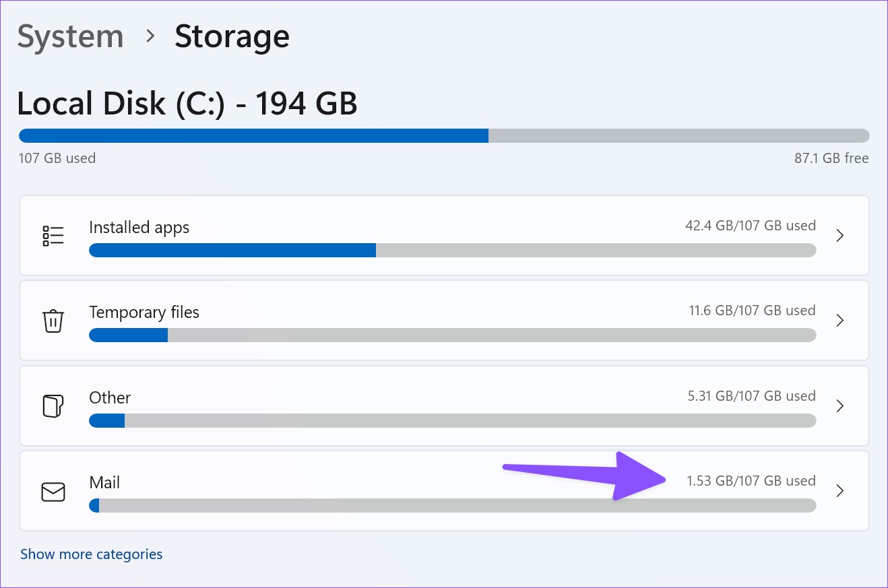888x588 pixels.
Task: Click the Show more categories link
Action: coord(91,554)
